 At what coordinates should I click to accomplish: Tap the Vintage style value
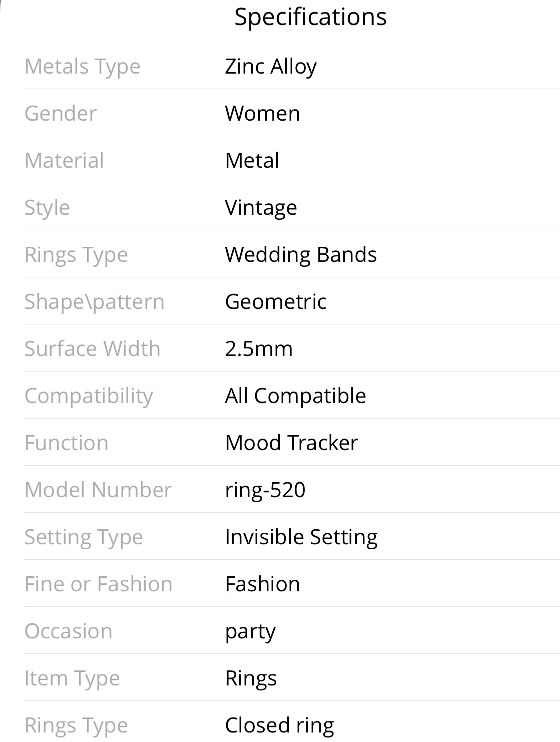(261, 208)
